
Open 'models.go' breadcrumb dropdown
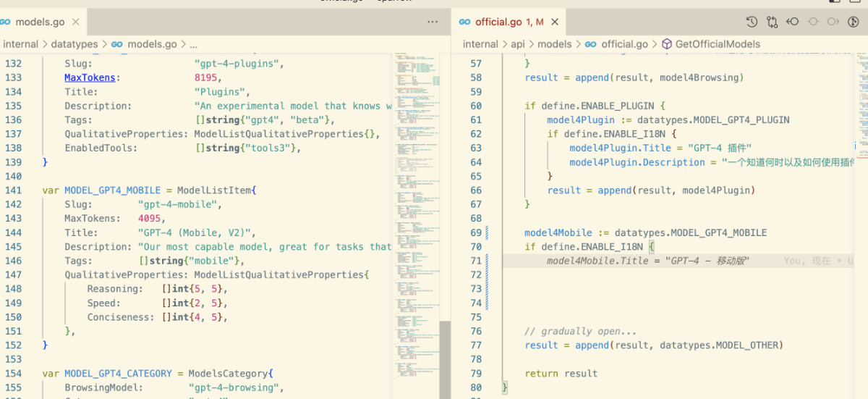(153, 44)
